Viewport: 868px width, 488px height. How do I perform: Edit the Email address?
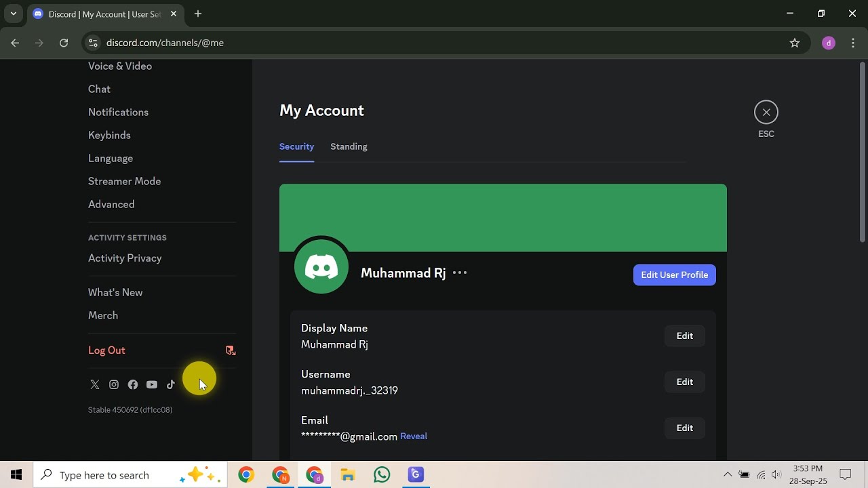tap(684, 428)
